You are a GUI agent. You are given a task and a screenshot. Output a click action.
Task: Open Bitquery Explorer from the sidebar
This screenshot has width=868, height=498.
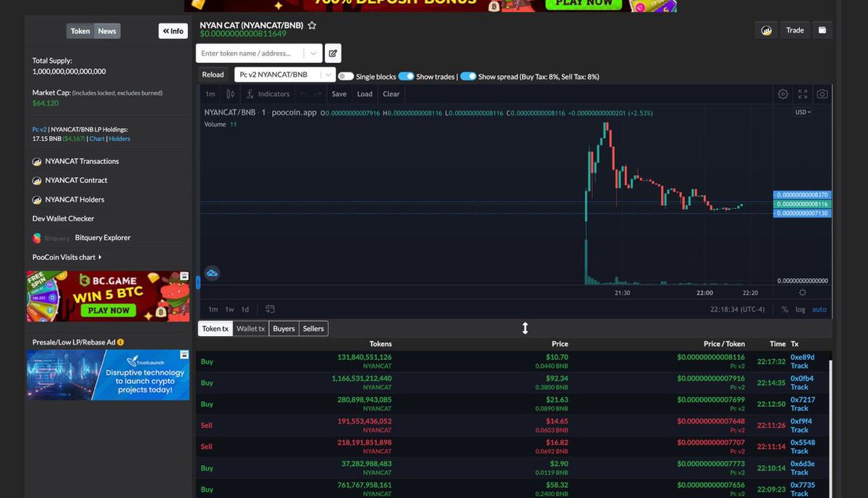[x=102, y=238]
